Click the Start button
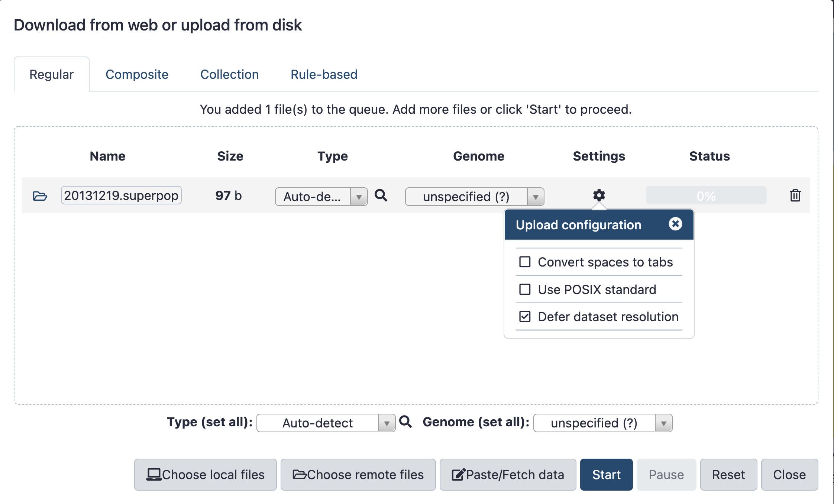The width and height of the screenshot is (834, 504). click(606, 474)
